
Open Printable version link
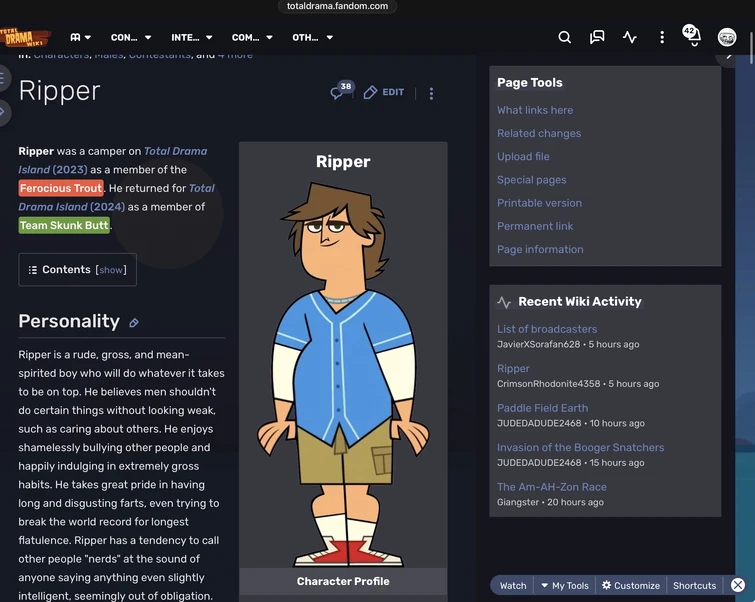pos(539,203)
